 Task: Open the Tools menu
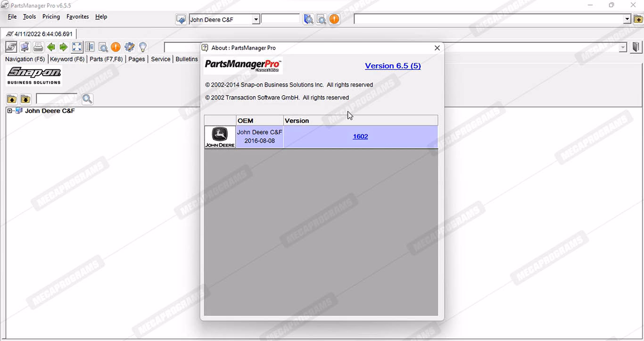(x=29, y=17)
